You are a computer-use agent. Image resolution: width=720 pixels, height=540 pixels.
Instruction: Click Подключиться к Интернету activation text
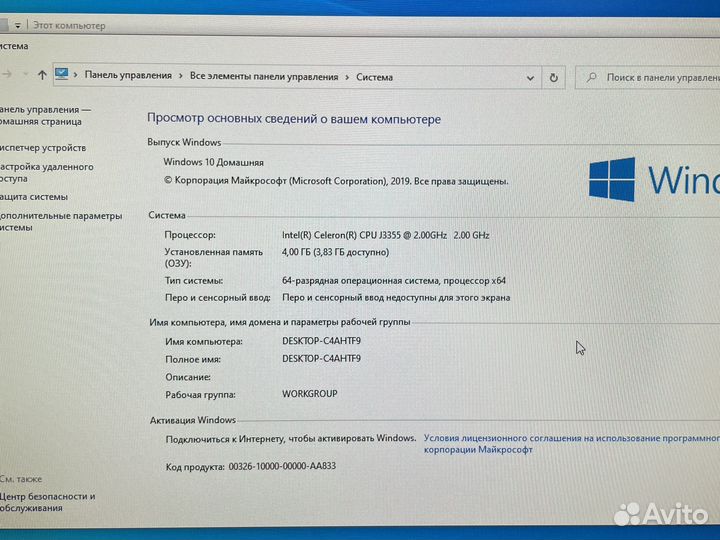(x=291, y=439)
